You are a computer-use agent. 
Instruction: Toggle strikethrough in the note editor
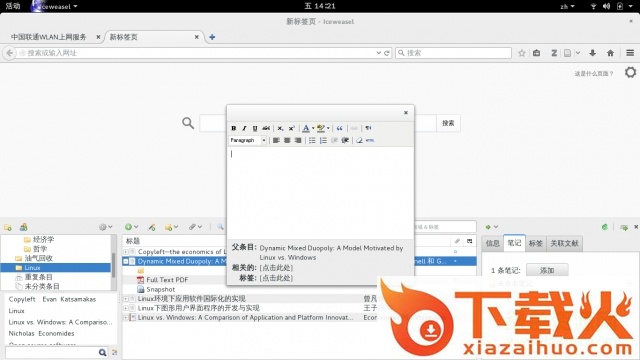(266, 128)
